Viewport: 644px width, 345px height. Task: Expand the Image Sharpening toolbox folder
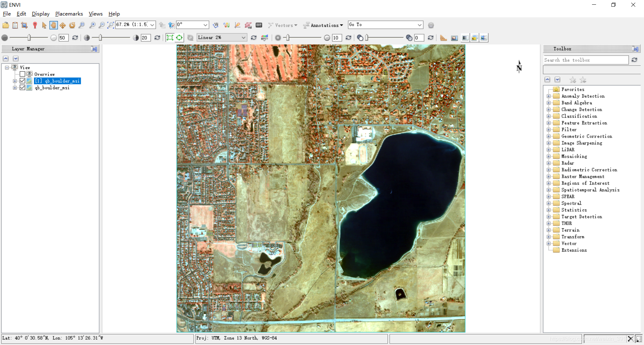tap(549, 143)
